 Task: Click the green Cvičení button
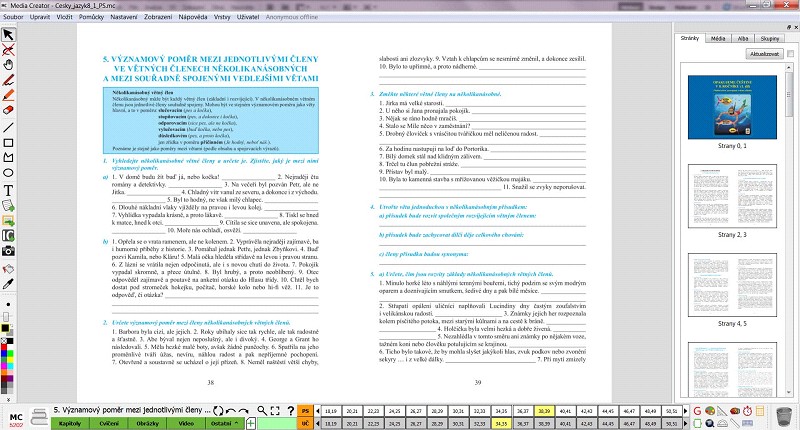pos(109,423)
